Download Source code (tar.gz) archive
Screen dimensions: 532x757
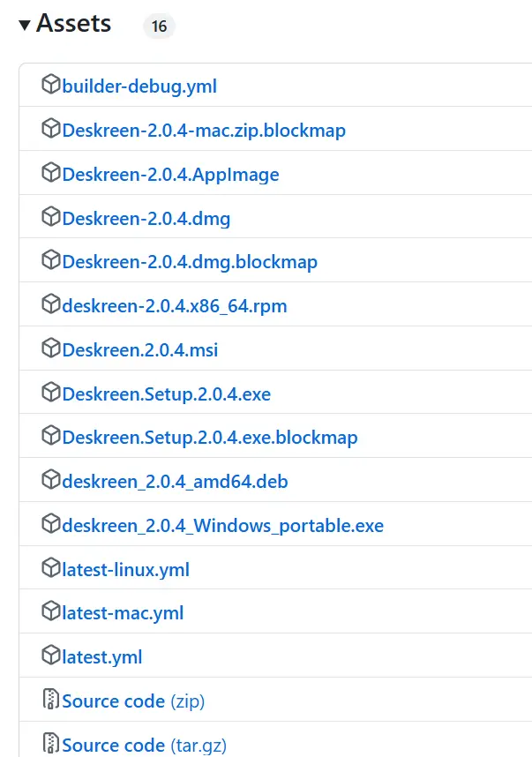[144, 746]
